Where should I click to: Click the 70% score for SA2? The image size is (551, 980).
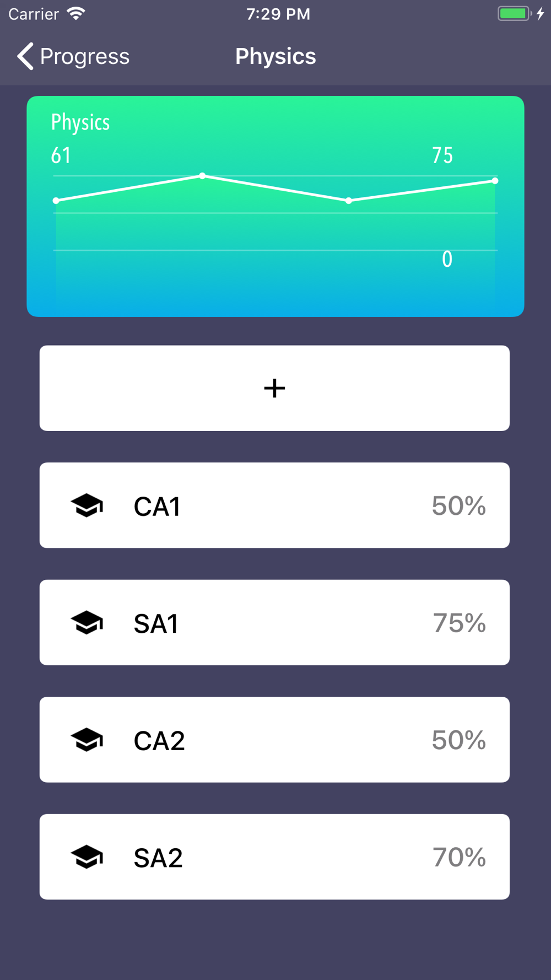[459, 857]
